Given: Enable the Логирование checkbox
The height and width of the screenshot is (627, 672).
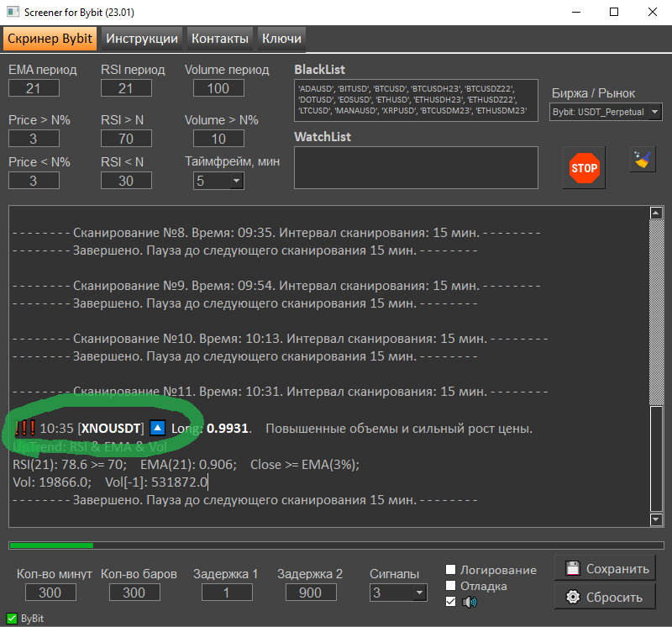Looking at the screenshot, I should coord(450,570).
